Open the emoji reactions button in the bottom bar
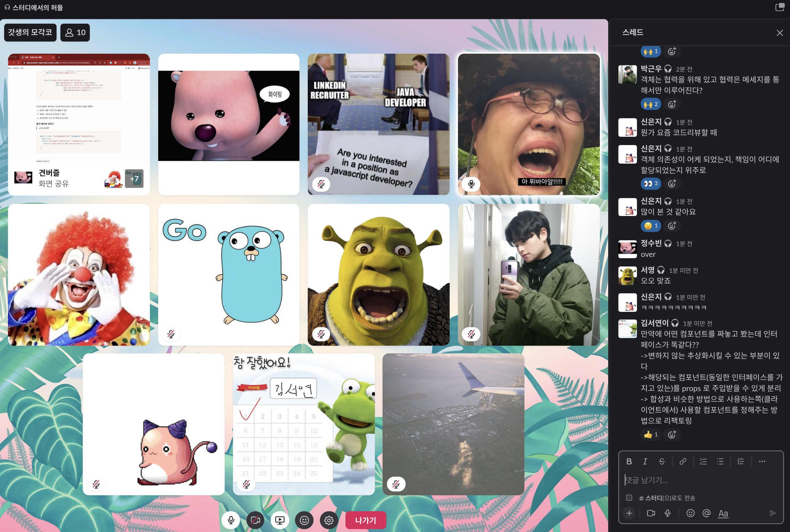The height and width of the screenshot is (532, 790). 304,520
